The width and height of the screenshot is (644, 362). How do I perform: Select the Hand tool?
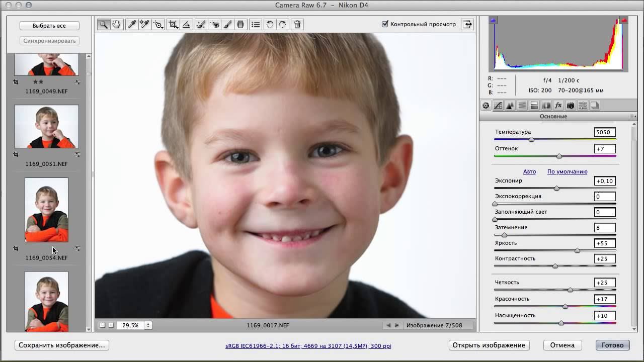tap(116, 24)
